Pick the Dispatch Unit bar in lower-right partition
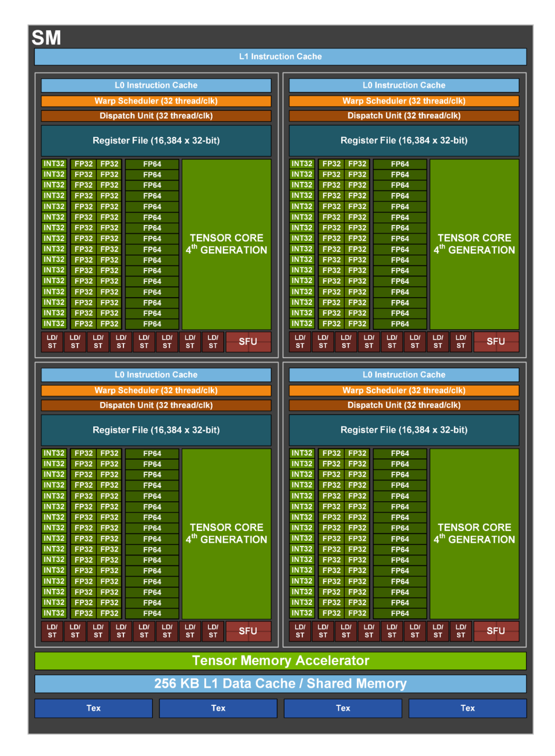Image resolution: width=555 pixels, height=756 pixels. [x=404, y=405]
